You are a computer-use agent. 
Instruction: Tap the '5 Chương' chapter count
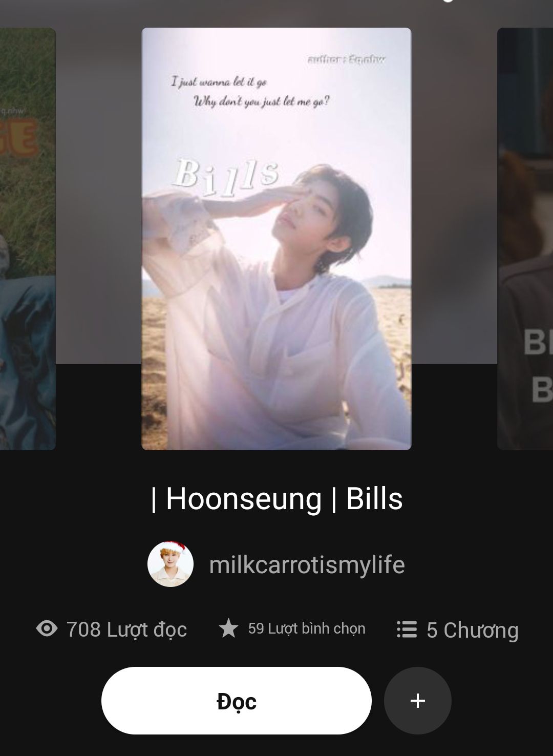tap(472, 629)
